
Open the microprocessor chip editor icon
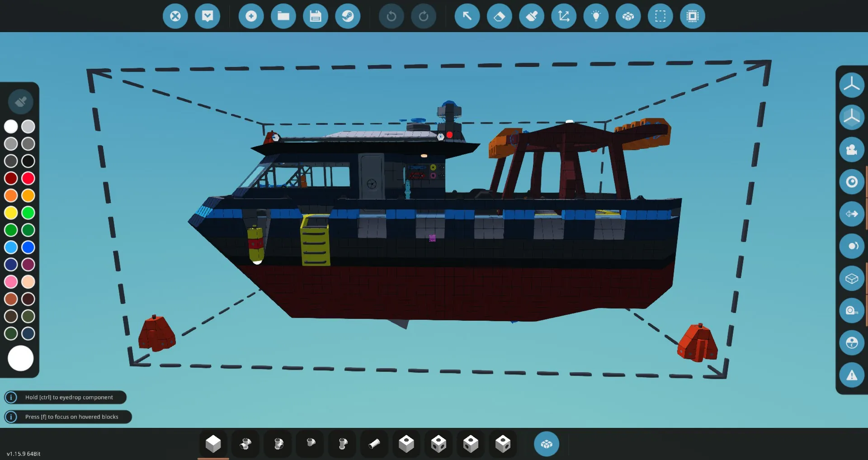click(x=692, y=16)
